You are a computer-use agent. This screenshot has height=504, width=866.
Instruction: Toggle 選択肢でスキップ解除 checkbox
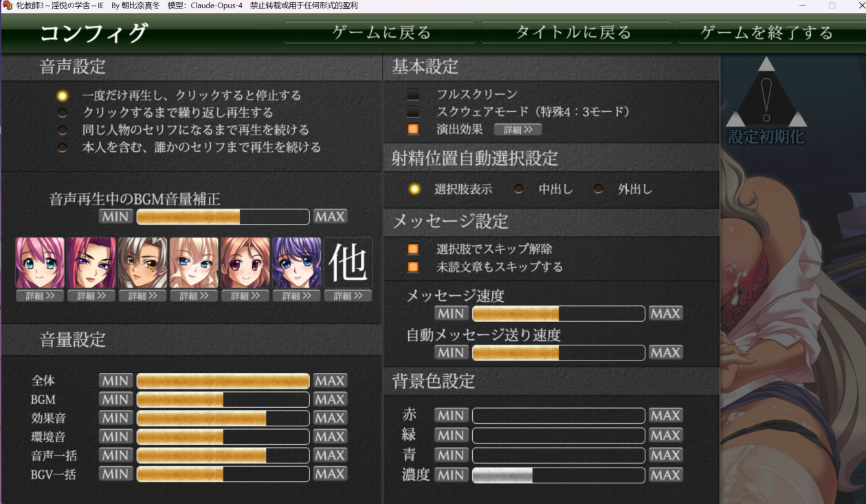click(x=413, y=249)
